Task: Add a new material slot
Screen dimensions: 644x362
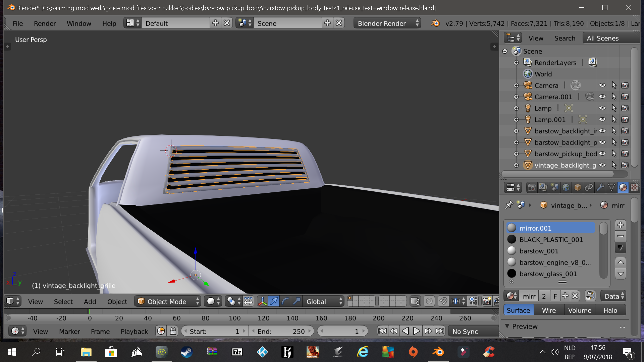Action: click(x=621, y=225)
